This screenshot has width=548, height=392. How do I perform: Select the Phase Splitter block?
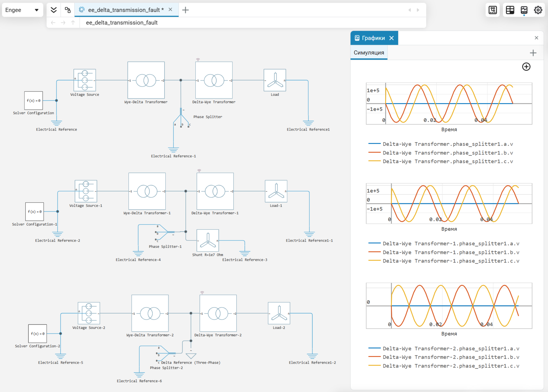181,118
